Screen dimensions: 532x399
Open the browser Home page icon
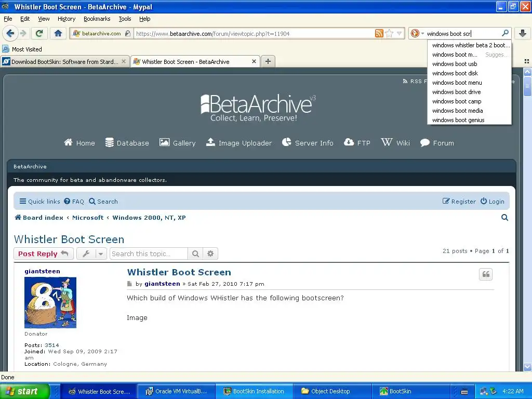(x=58, y=33)
